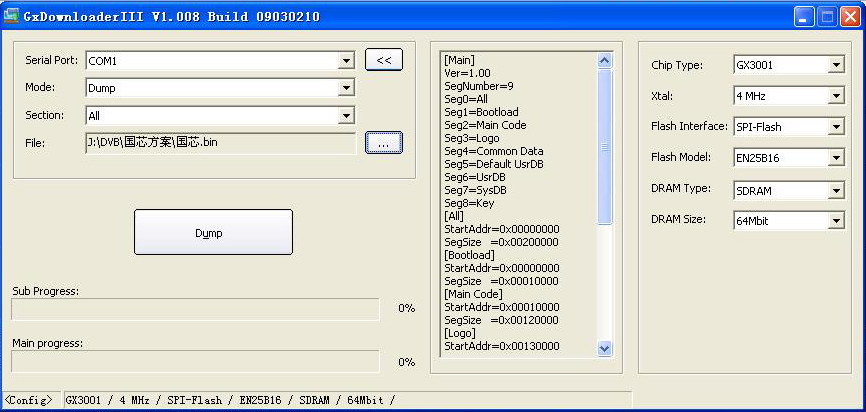The image size is (866, 412).
Task: Select the line Seg8=Key
Action: click(x=469, y=203)
